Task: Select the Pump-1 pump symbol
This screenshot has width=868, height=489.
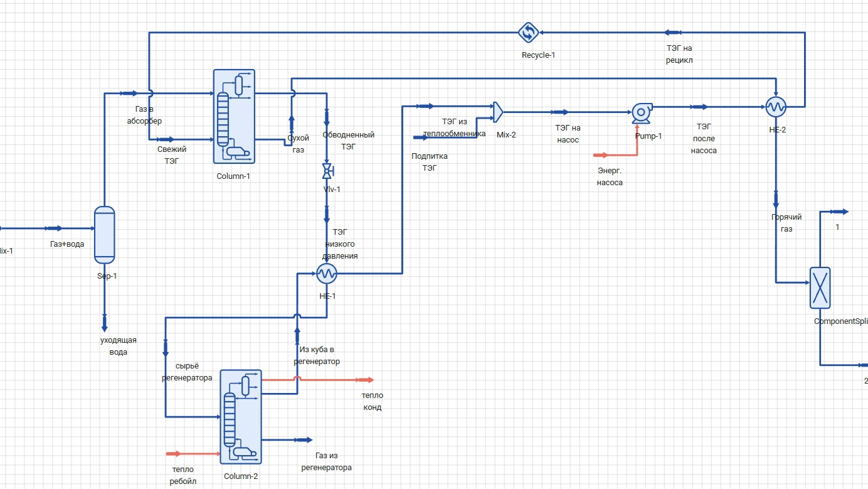Action: click(641, 113)
